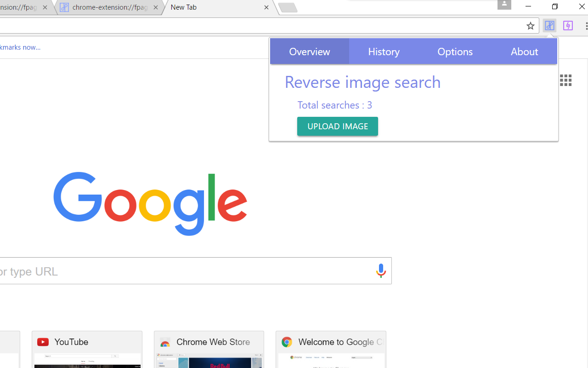
Task: Close the New Tab tab
Action: click(266, 7)
